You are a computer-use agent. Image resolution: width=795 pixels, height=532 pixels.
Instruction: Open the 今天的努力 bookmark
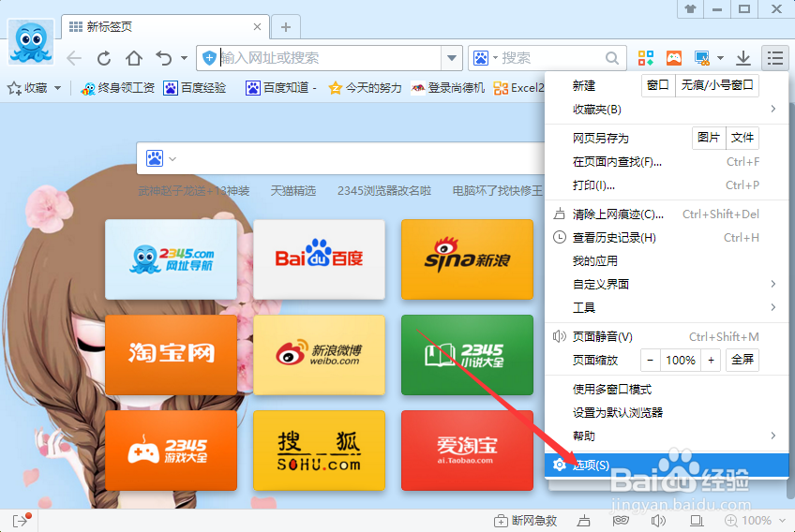click(x=365, y=88)
